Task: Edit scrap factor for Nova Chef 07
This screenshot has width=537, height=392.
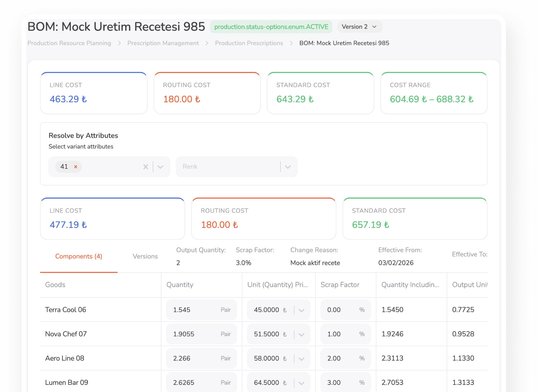Action: [x=346, y=334]
